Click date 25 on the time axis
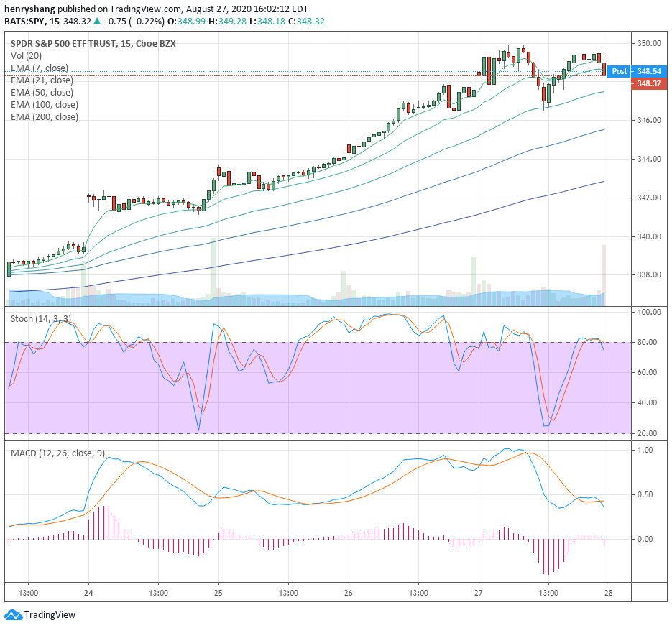This screenshot has width=672, height=628. pyautogui.click(x=218, y=594)
